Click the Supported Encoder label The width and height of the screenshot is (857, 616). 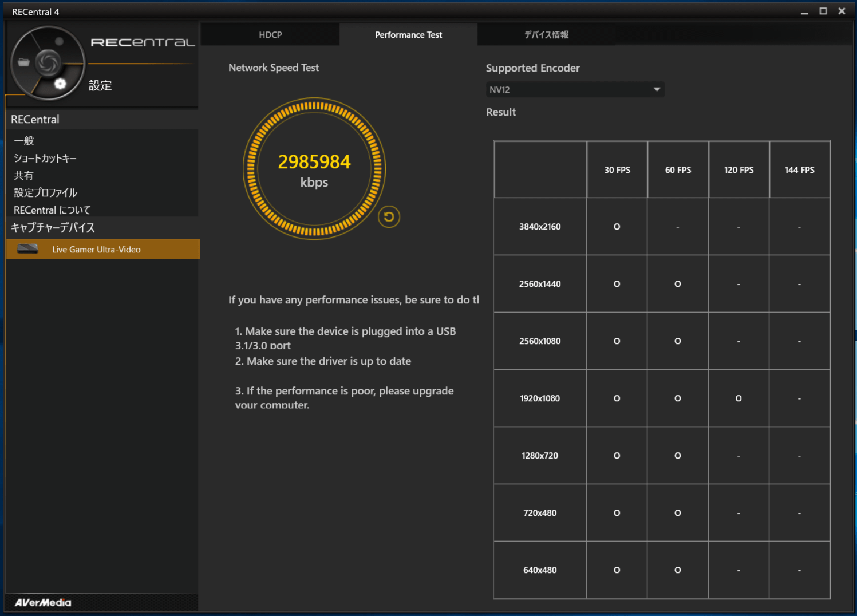533,68
